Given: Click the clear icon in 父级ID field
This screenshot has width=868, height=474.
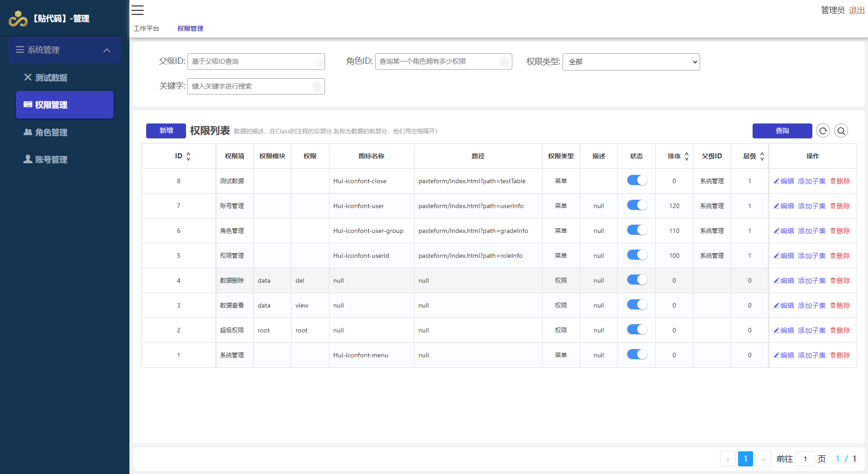Looking at the screenshot, I should [320, 62].
